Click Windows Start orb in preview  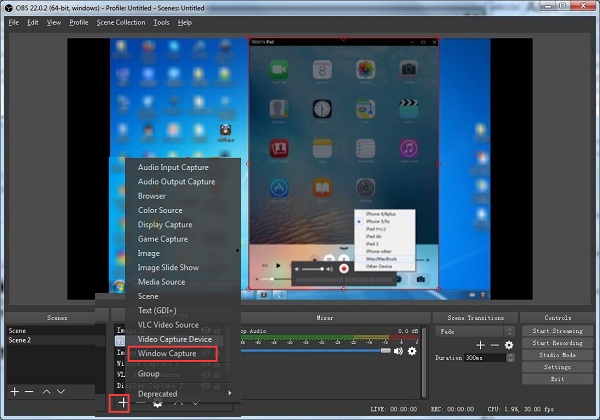(x=119, y=286)
